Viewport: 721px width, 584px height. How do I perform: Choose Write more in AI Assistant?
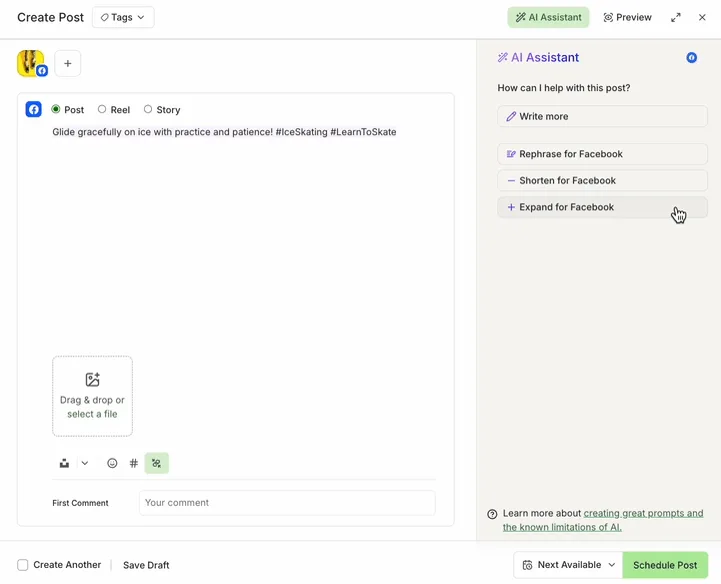click(602, 116)
